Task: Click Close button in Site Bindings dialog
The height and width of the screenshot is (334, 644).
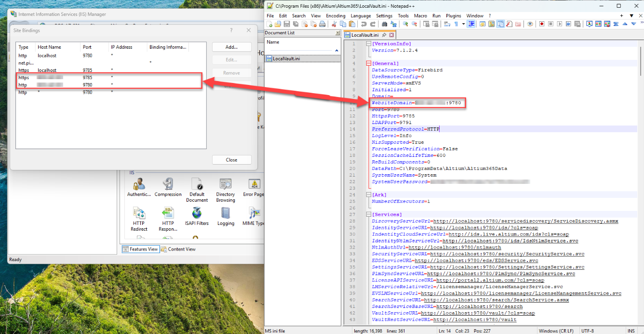Action: (232, 160)
